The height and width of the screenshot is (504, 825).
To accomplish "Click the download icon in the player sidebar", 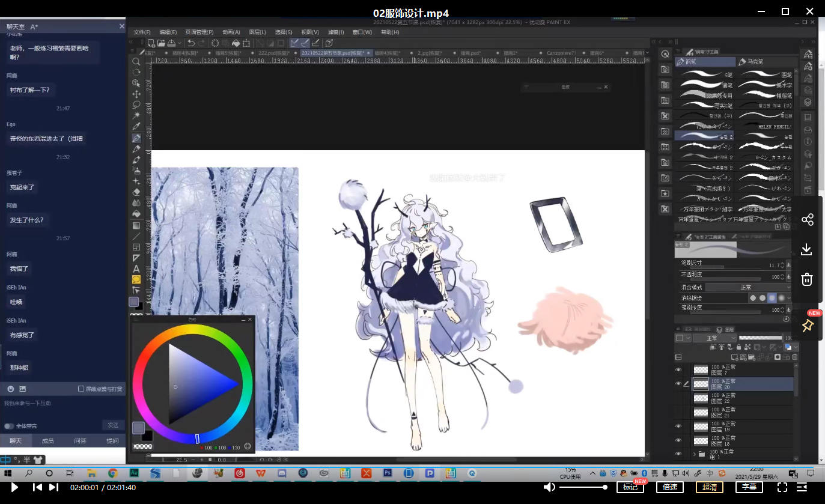I will click(807, 249).
